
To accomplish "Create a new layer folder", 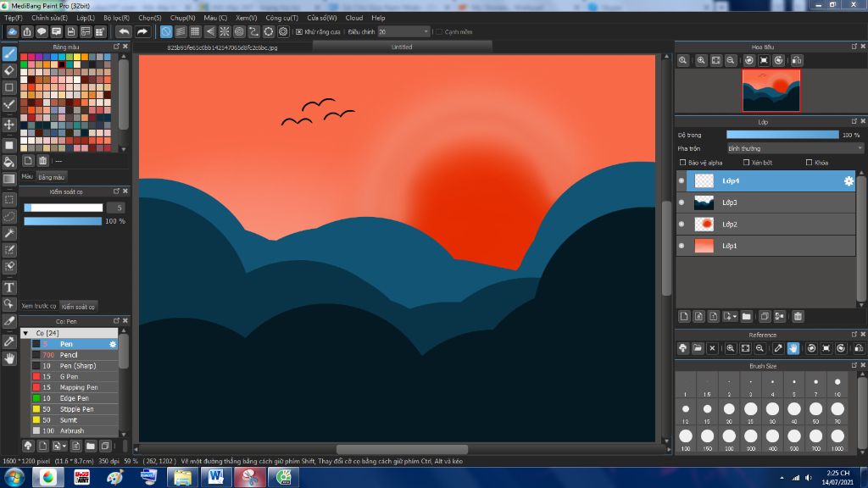I will (x=746, y=317).
